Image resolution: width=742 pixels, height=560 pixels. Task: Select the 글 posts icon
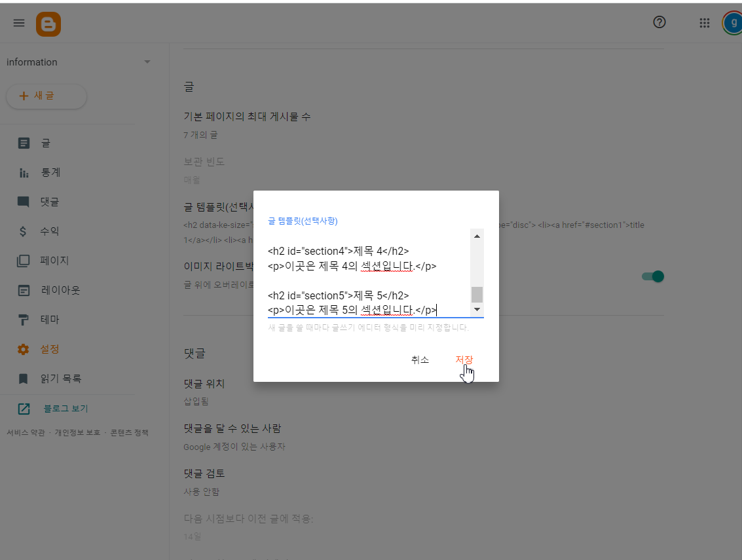click(x=23, y=143)
